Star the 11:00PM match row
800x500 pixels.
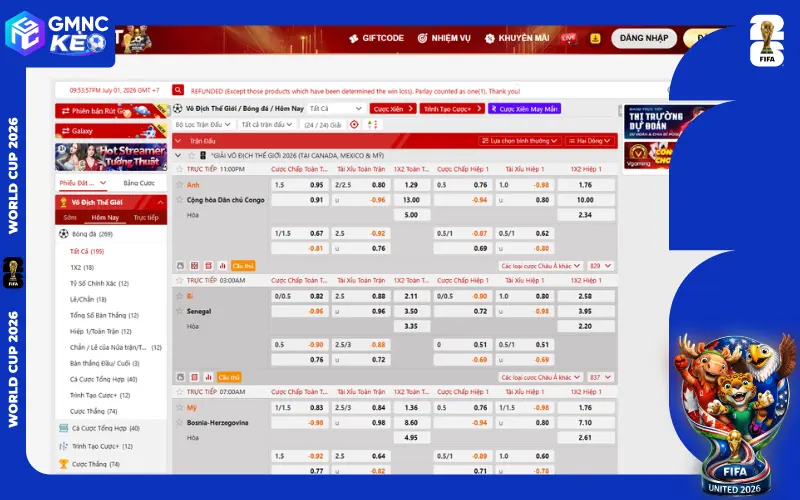180,169
